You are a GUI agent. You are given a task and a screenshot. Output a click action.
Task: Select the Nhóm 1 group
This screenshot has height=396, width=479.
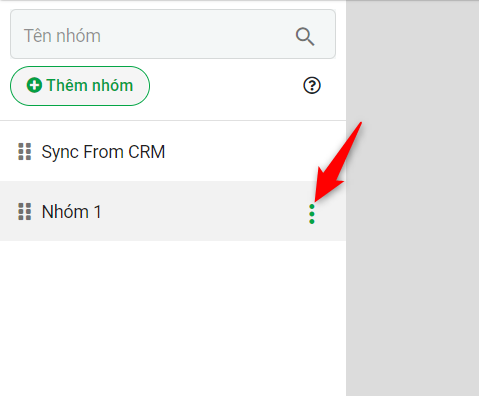(173, 211)
